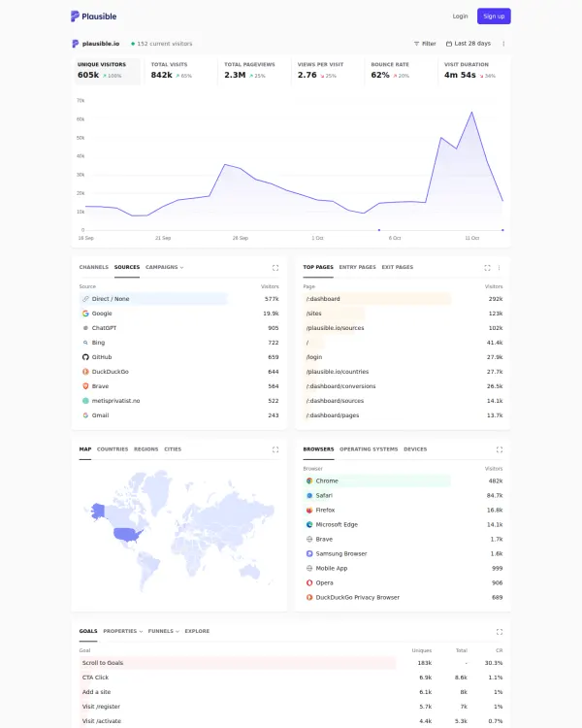
Task: Click the Microsoft Edge browser icon
Action: pos(309,524)
